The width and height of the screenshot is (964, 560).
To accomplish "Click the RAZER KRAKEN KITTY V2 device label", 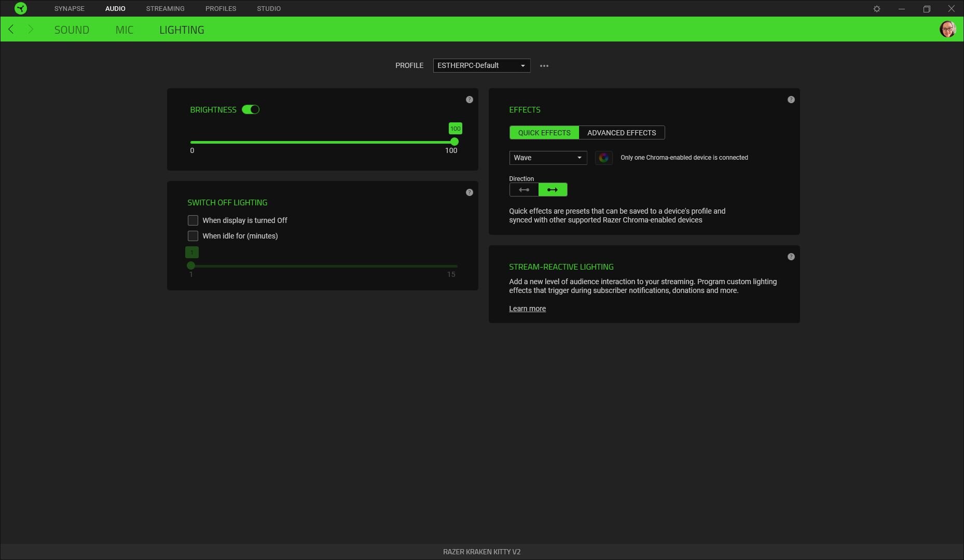I will click(481, 552).
